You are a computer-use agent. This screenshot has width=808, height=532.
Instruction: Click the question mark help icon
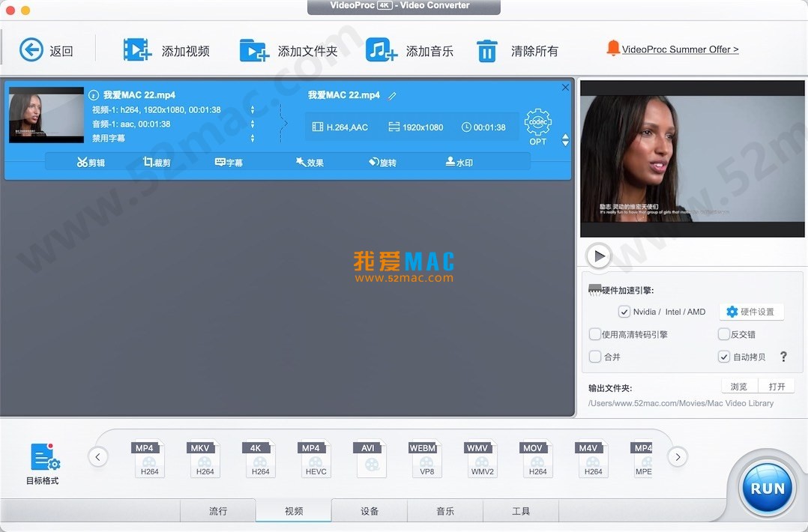point(783,357)
